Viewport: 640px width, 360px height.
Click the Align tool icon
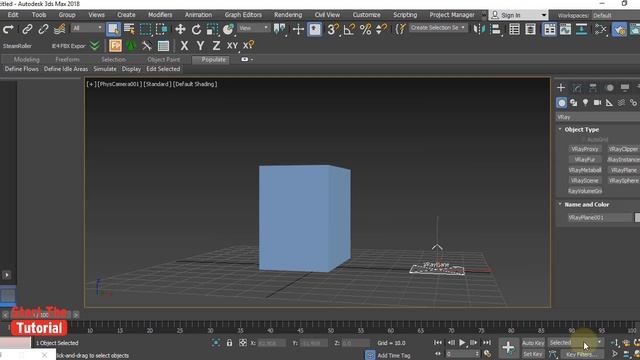coord(496,29)
